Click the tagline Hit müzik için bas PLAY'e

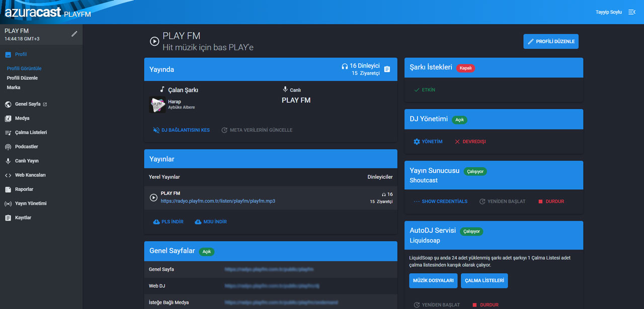point(208,48)
